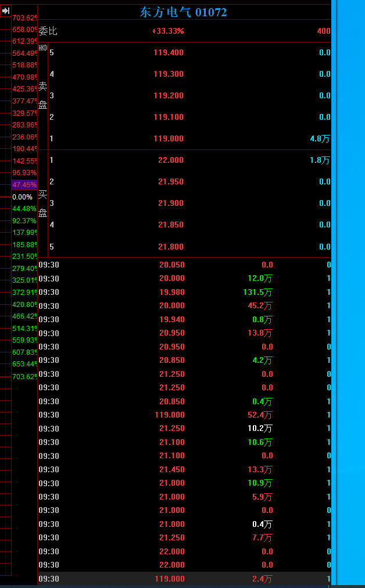Viewport: 365px width, 588px height.
Task: Click buy level 3 price 21.900
Action: 171,203
